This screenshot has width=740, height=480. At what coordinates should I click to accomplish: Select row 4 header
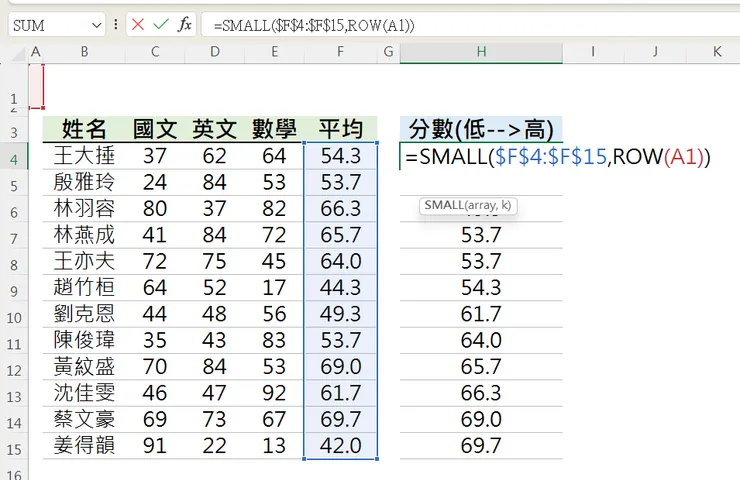(14, 156)
